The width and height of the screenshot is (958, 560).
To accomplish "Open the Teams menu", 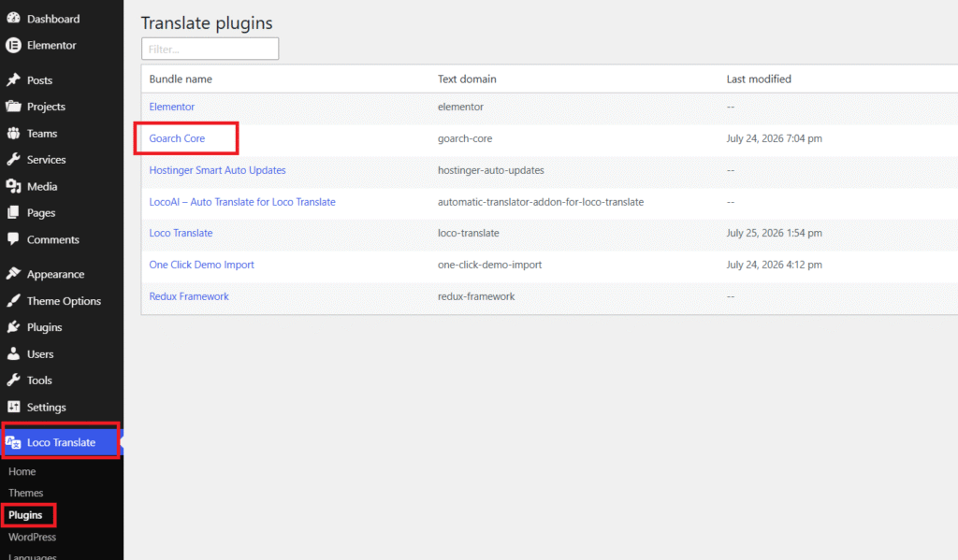I will click(x=42, y=133).
